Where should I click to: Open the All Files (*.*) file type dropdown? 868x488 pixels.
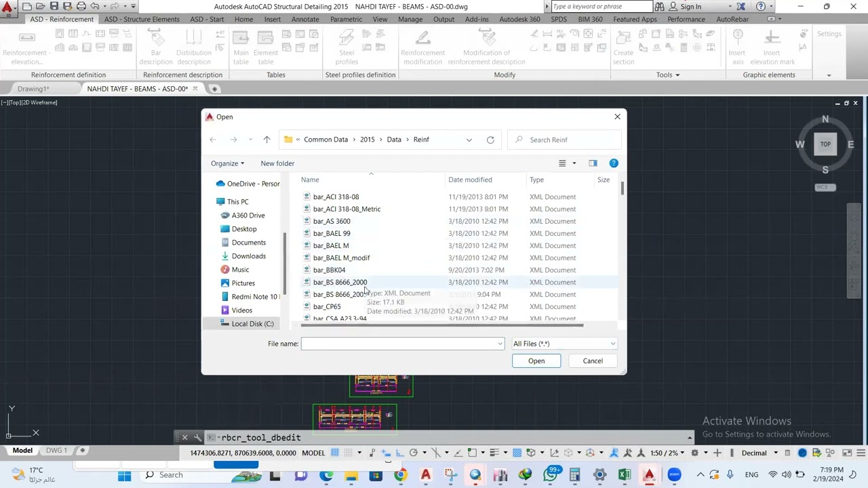coord(564,344)
